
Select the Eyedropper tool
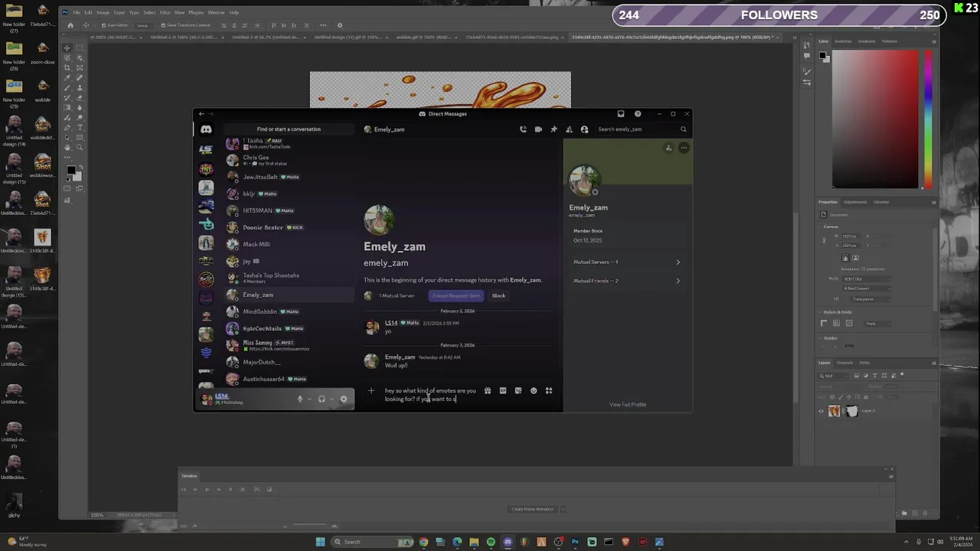pos(67,77)
